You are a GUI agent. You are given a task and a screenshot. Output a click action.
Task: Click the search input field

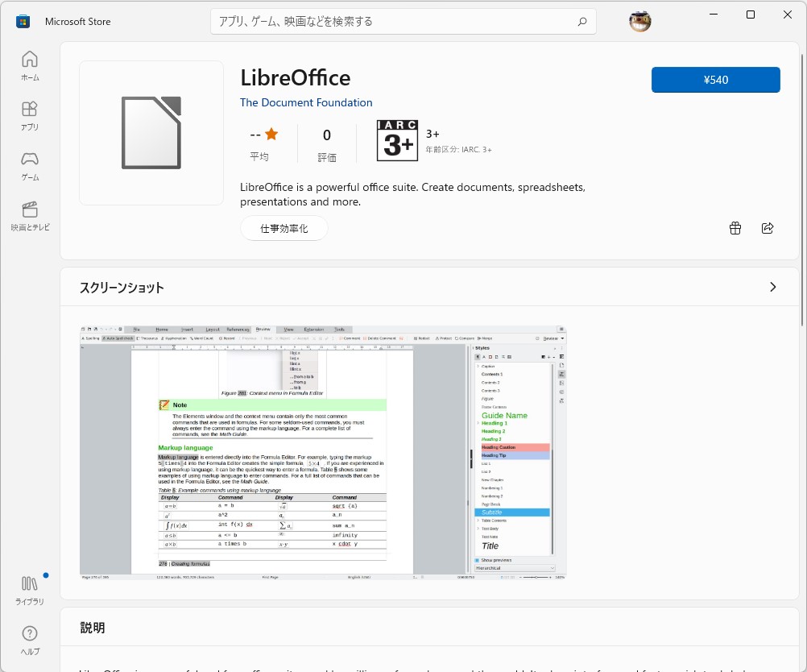(403, 22)
